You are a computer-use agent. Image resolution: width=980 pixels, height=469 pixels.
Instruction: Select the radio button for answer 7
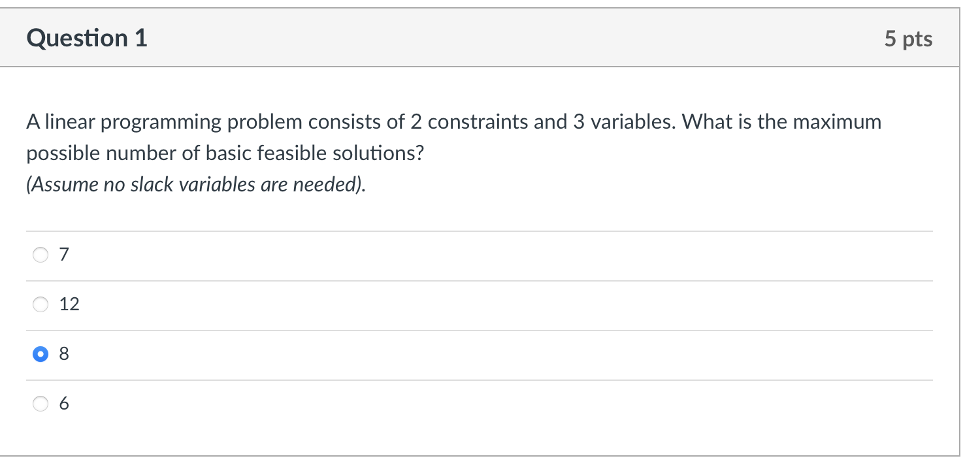(41, 255)
